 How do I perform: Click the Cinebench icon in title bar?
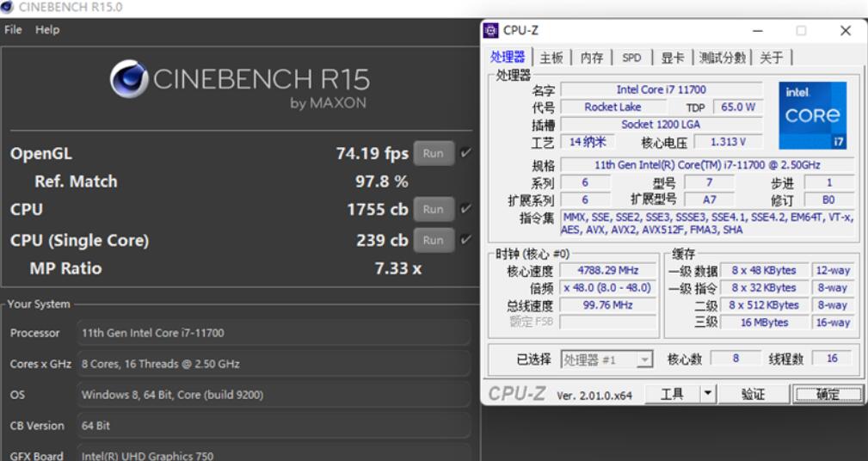point(9,7)
